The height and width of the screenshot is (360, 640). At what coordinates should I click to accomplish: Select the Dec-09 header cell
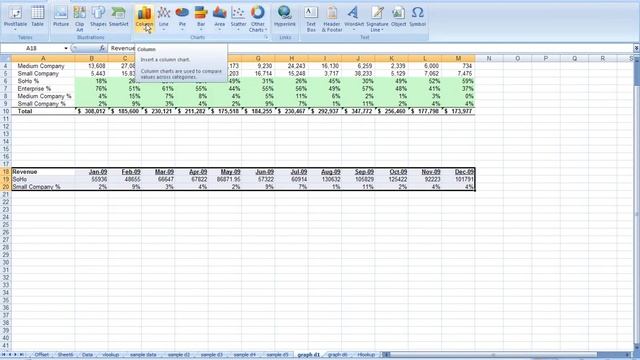pos(458,172)
